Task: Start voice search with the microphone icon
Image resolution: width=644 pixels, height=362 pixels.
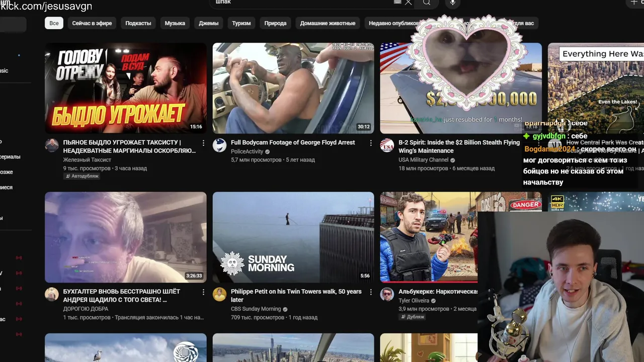Action: 453,3
